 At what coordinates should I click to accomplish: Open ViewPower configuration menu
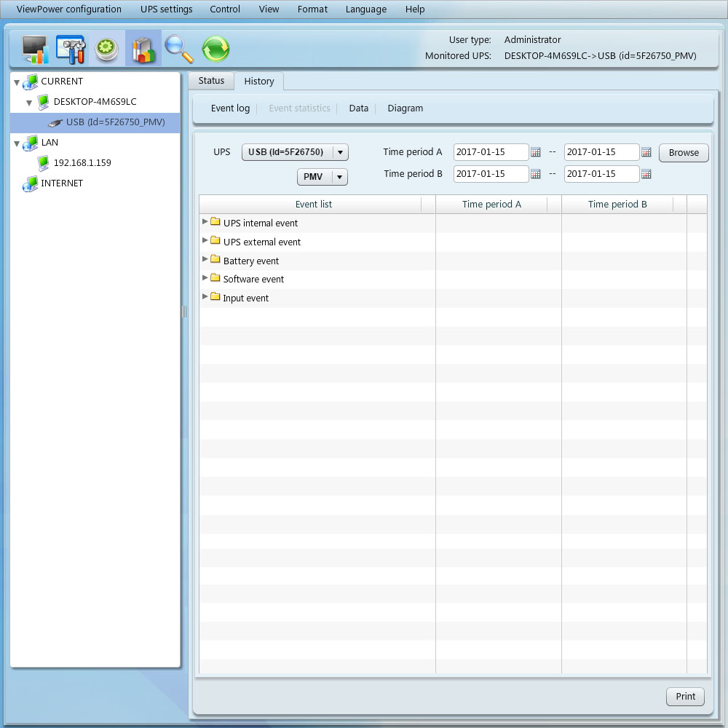pyautogui.click(x=68, y=9)
